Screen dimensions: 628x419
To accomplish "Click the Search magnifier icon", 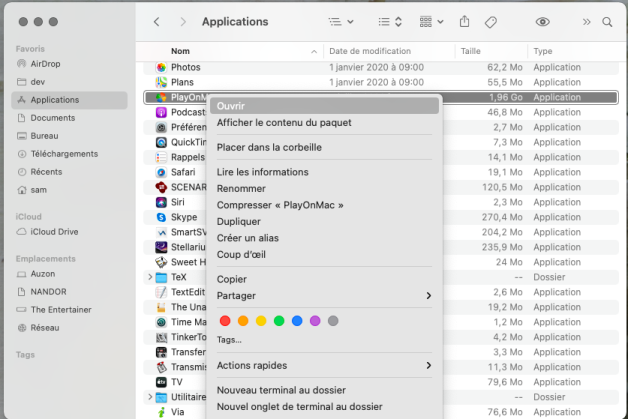I will pyautogui.click(x=607, y=22).
